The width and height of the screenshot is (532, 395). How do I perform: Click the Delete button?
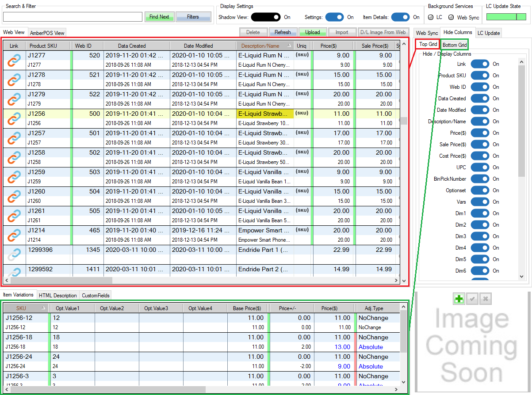[253, 32]
